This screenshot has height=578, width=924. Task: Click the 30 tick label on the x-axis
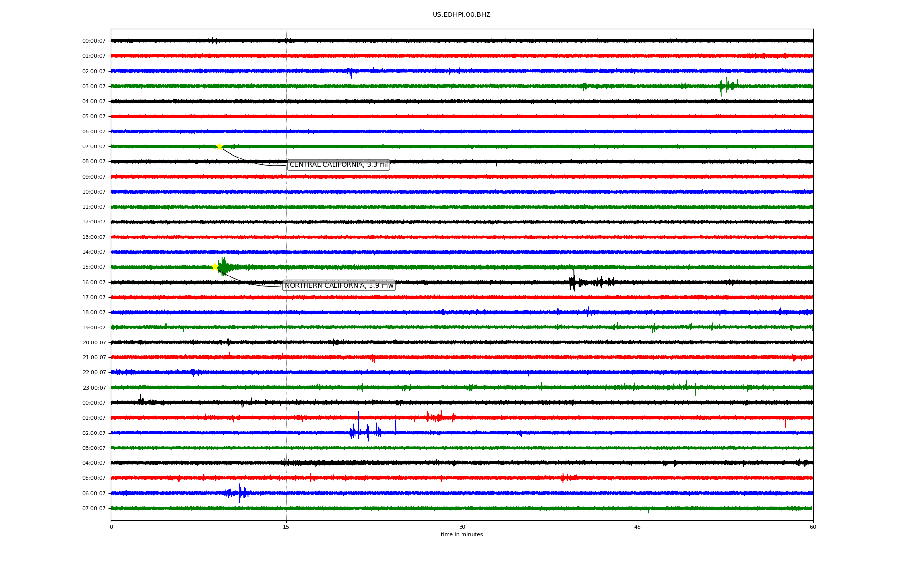(462, 527)
